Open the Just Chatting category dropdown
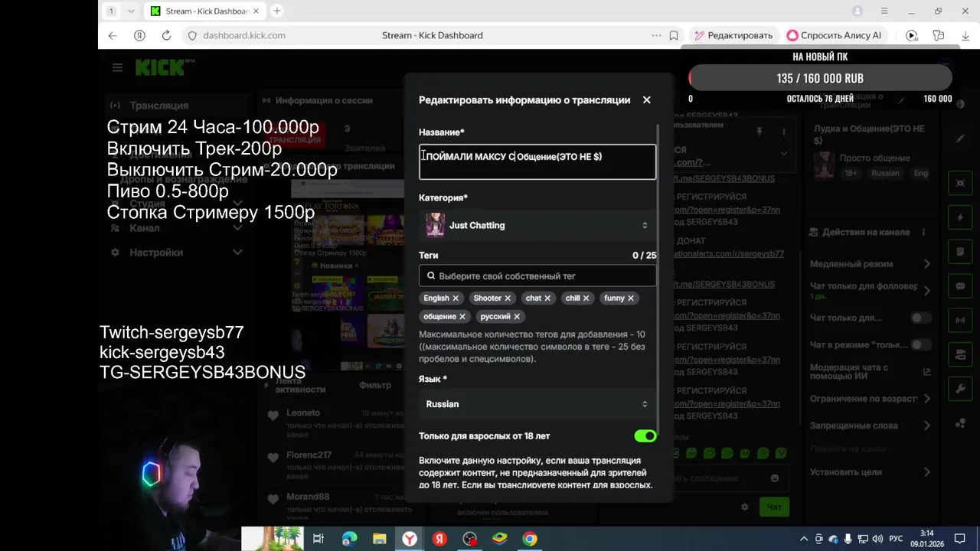The height and width of the screenshot is (551, 980). point(537,225)
